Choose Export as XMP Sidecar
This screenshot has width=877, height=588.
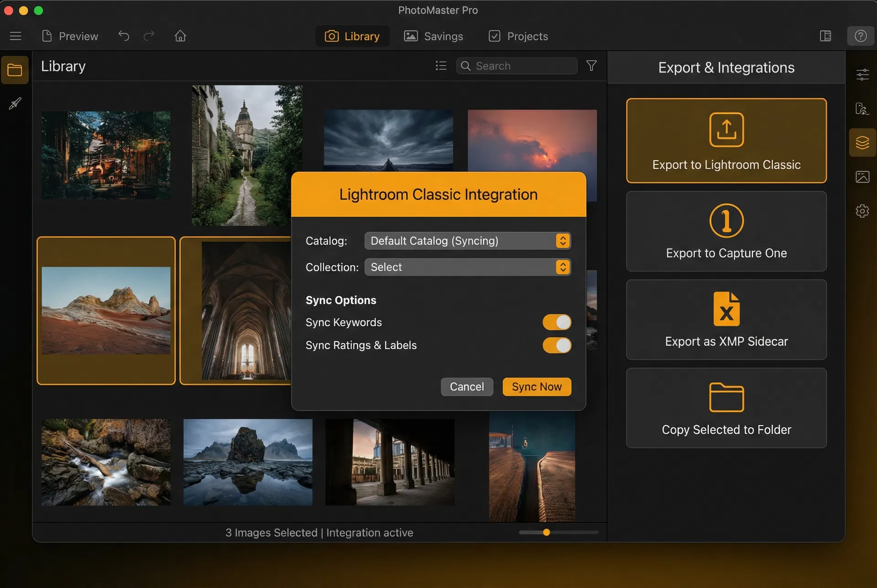[x=726, y=320]
